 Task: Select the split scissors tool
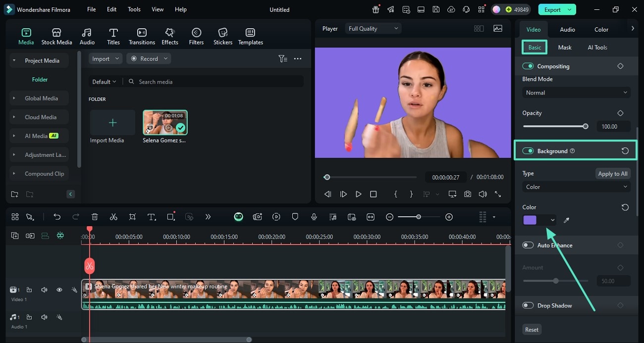(113, 217)
